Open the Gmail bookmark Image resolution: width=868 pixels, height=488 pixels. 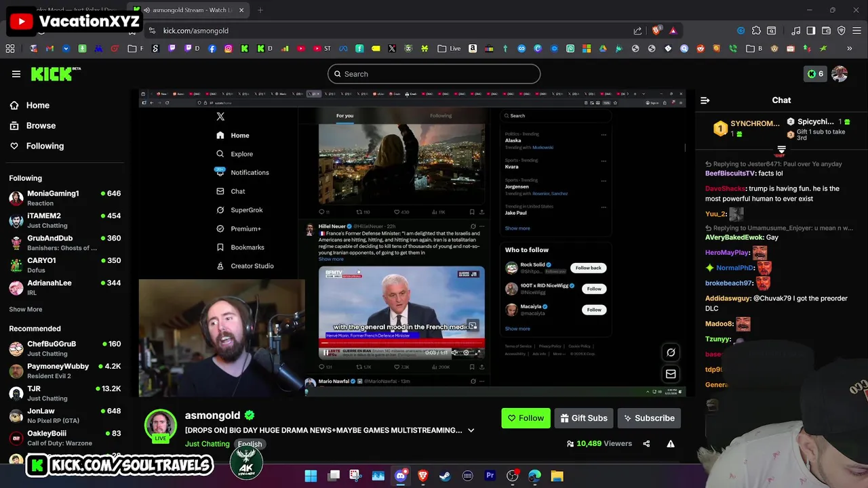tap(50, 49)
